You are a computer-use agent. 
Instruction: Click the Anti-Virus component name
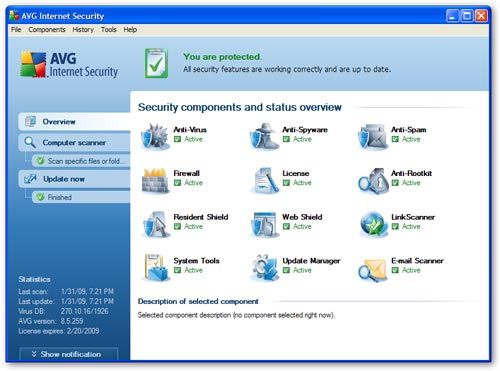(x=190, y=130)
